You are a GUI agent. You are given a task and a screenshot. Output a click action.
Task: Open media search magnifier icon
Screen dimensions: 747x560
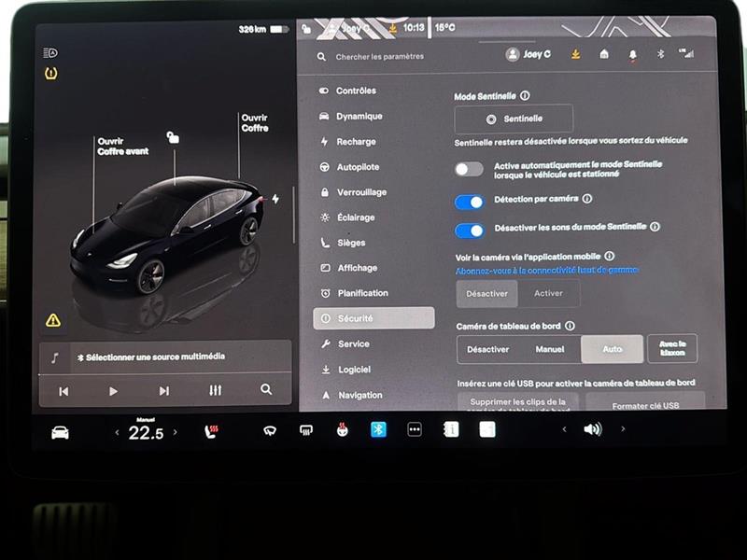pyautogui.click(x=266, y=389)
